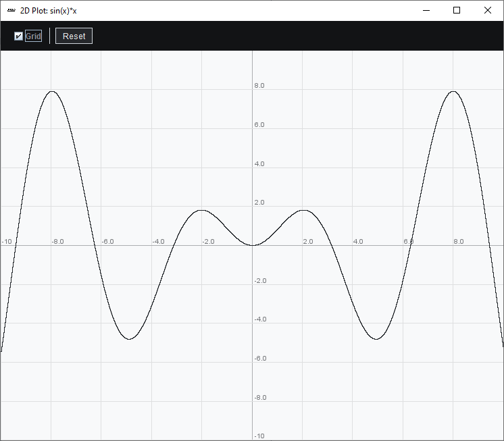Click the window title '2D Plot: sin(x)*x'
The image size is (504, 441).
tap(48, 11)
